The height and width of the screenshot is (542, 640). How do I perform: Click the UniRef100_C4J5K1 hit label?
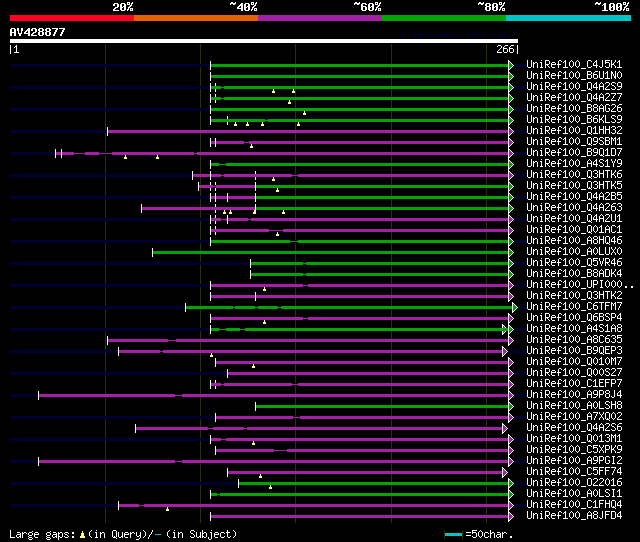(x=574, y=64)
